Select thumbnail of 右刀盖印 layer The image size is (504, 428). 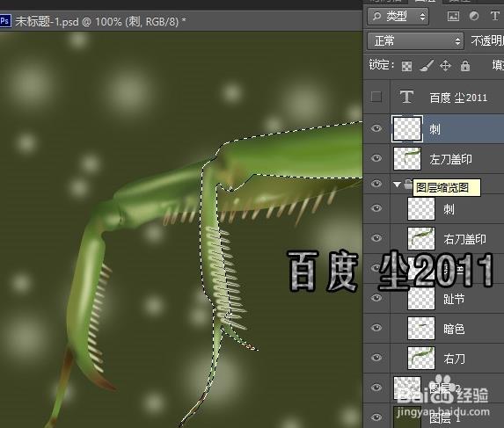coord(421,238)
